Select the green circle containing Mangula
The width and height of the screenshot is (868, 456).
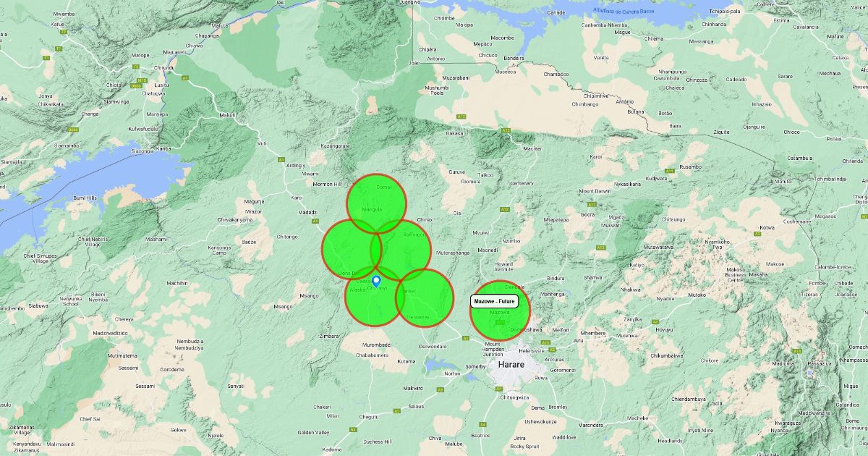tap(377, 204)
